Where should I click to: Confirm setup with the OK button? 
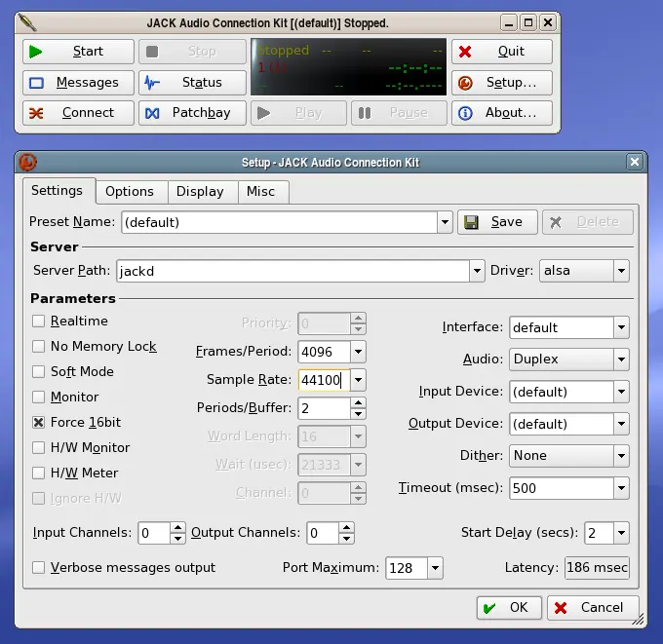tap(508, 608)
